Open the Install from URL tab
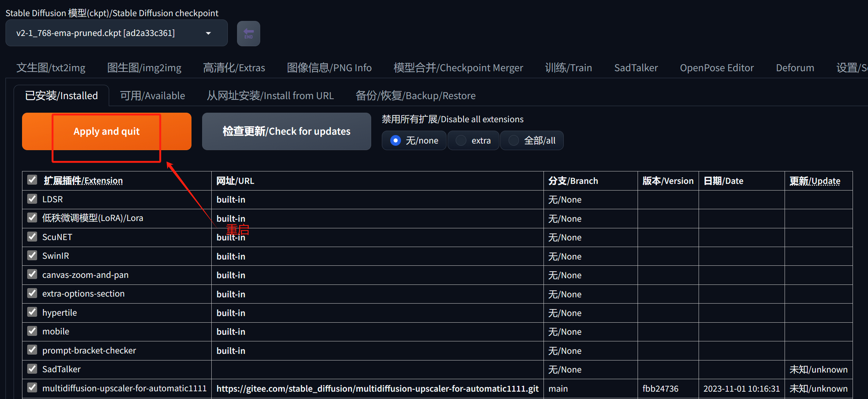 270,96
